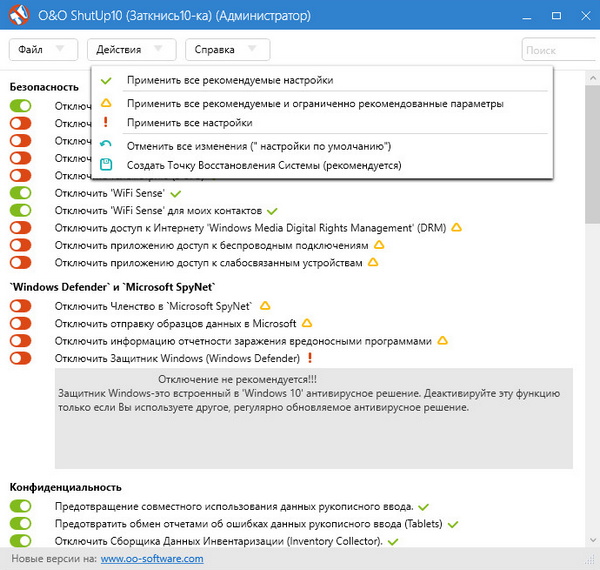600x570 pixels.
Task: Toggle switch for слабосвязанным устройствам access
Action: 21,262
